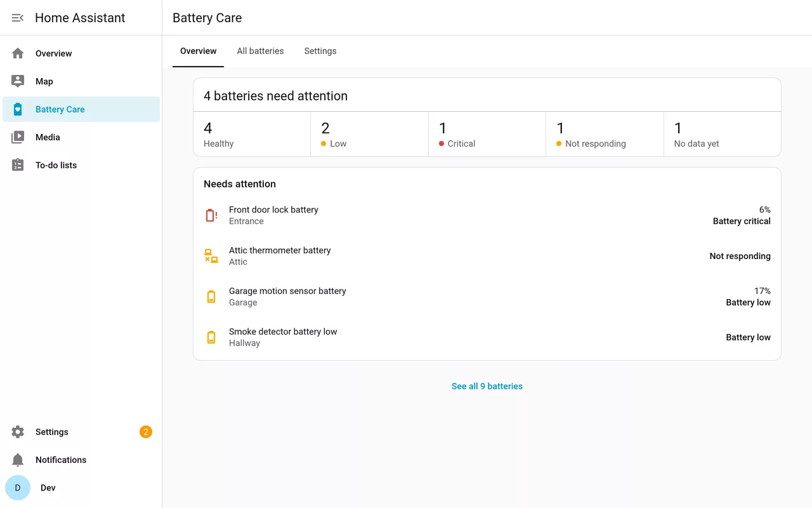Switch to the All batteries tab

(260, 51)
